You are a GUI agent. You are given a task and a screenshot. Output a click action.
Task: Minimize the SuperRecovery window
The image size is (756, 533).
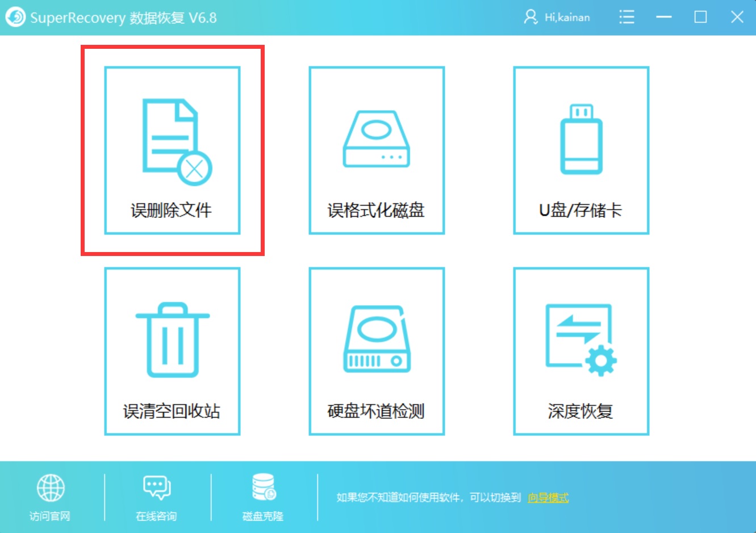click(663, 17)
